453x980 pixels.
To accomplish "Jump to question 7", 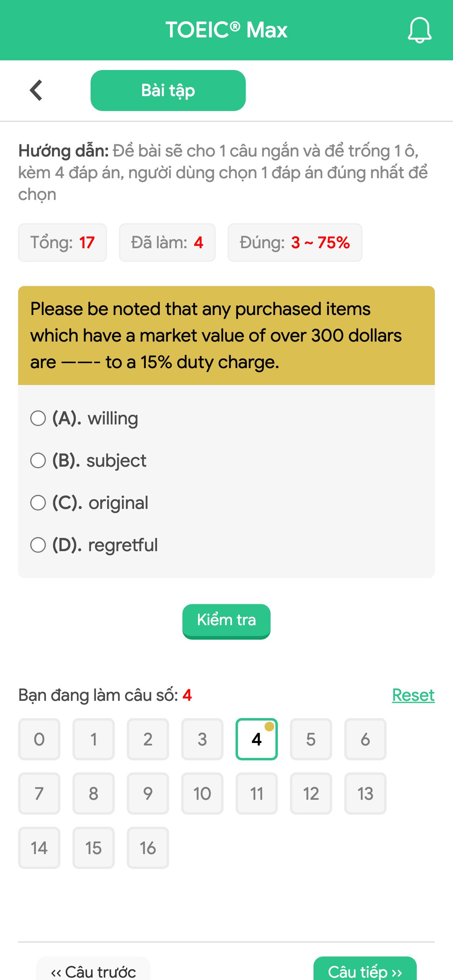I will (39, 793).
